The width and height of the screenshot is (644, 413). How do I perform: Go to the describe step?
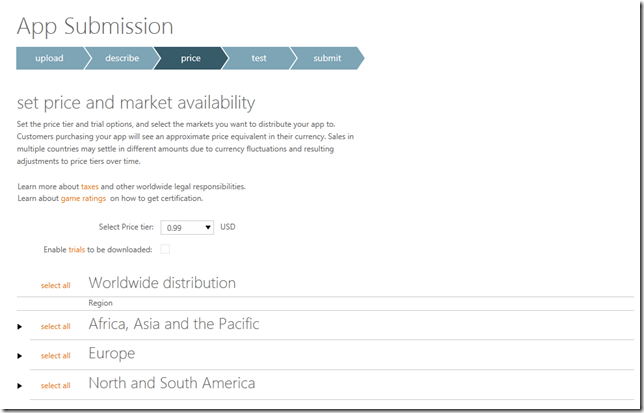[x=122, y=58]
